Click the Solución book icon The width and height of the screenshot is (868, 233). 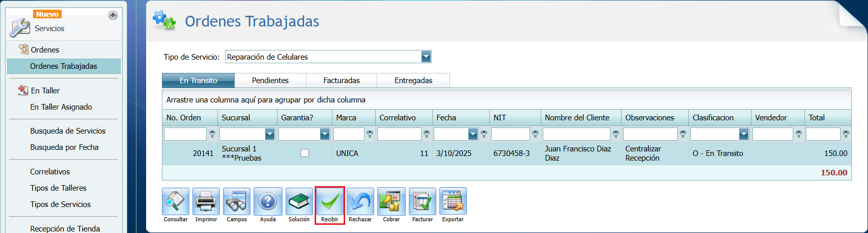[x=299, y=201]
